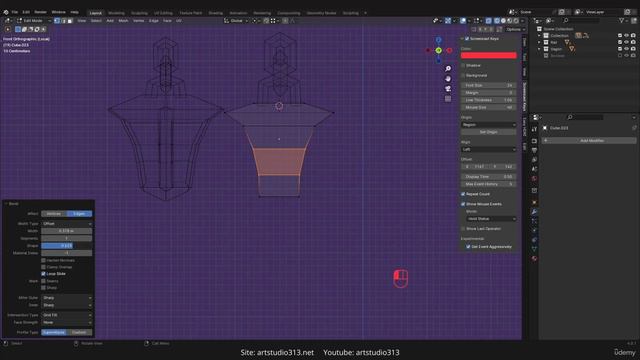The height and width of the screenshot is (360, 640).
Task: Open the mouse events Mode dropdown
Action: (x=491, y=219)
